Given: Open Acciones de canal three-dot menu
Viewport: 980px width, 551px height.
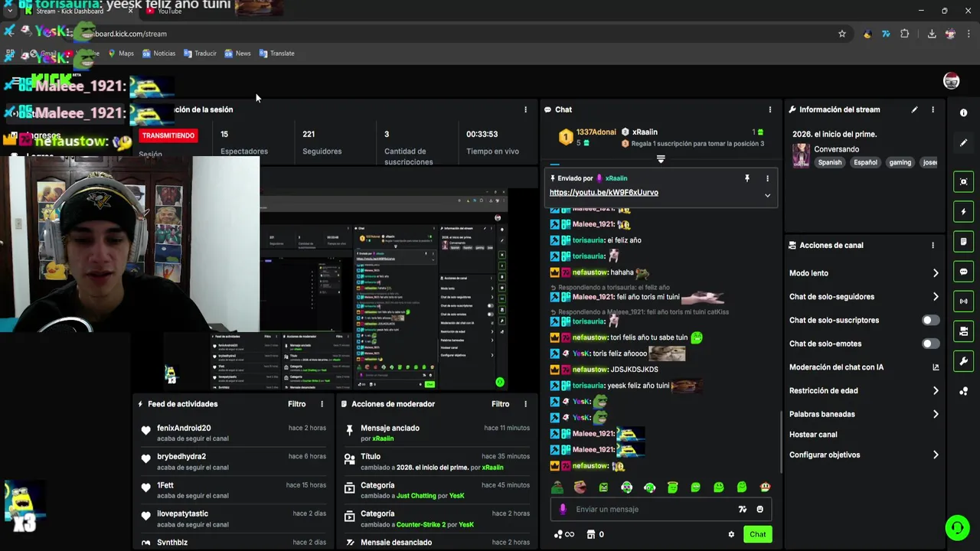Looking at the screenshot, I should click(x=933, y=246).
